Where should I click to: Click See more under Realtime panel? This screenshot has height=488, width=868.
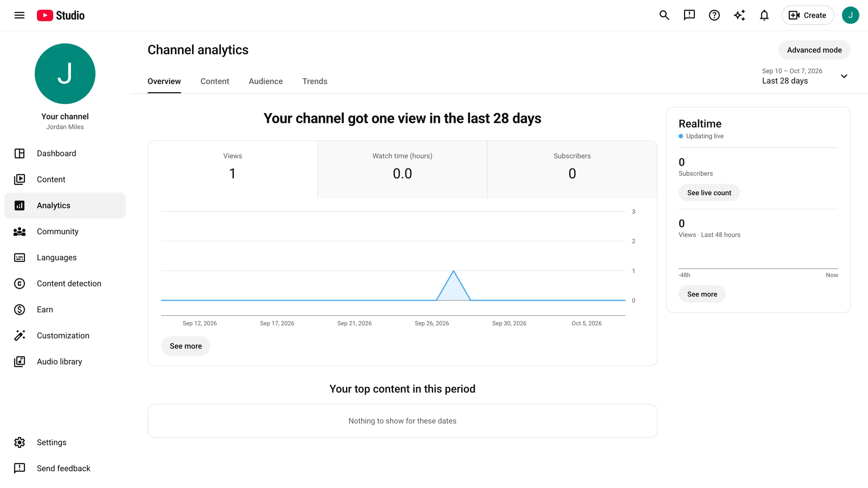tap(702, 294)
